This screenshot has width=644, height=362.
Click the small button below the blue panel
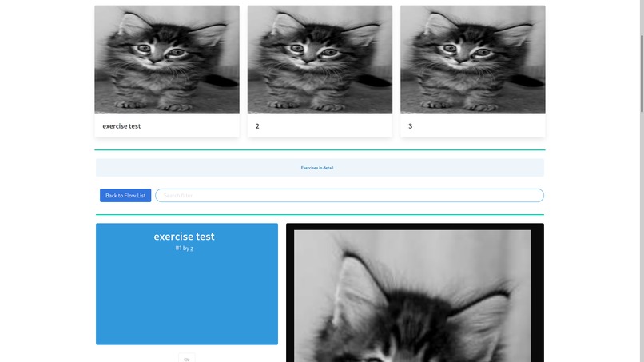[x=187, y=358]
